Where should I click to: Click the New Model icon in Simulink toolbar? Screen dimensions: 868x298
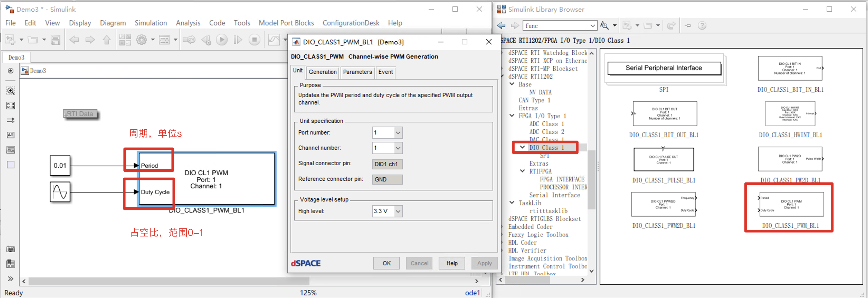click(x=10, y=40)
